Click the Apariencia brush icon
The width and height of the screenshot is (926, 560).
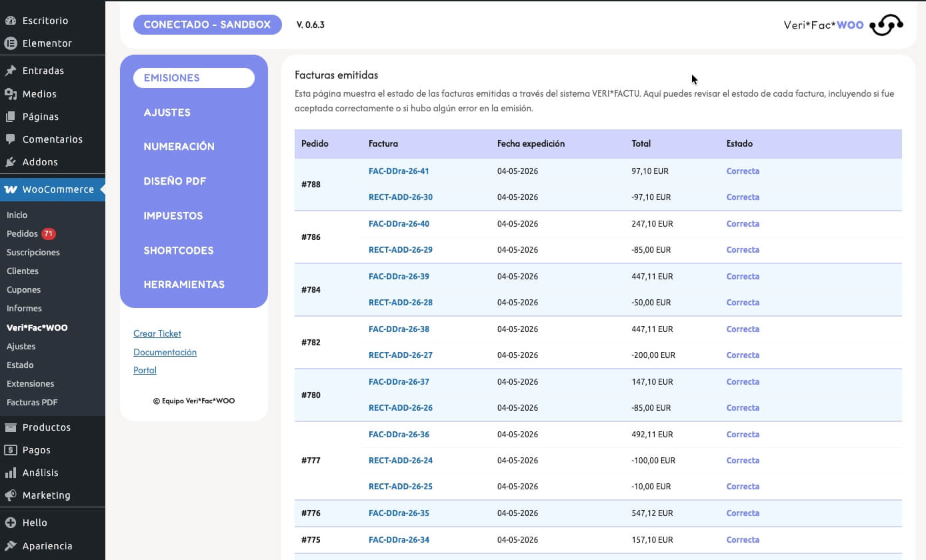pos(11,546)
